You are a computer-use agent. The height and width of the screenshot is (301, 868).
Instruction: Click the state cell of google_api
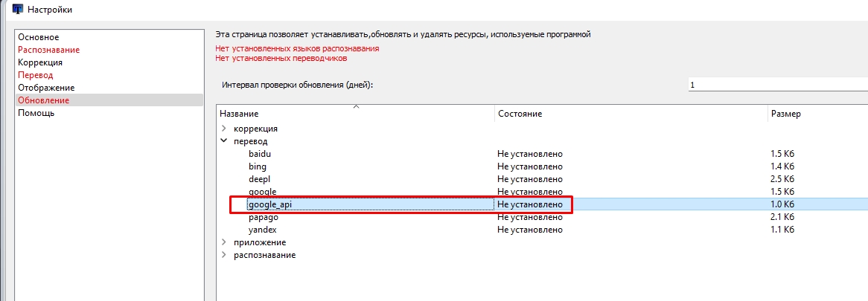click(x=530, y=204)
